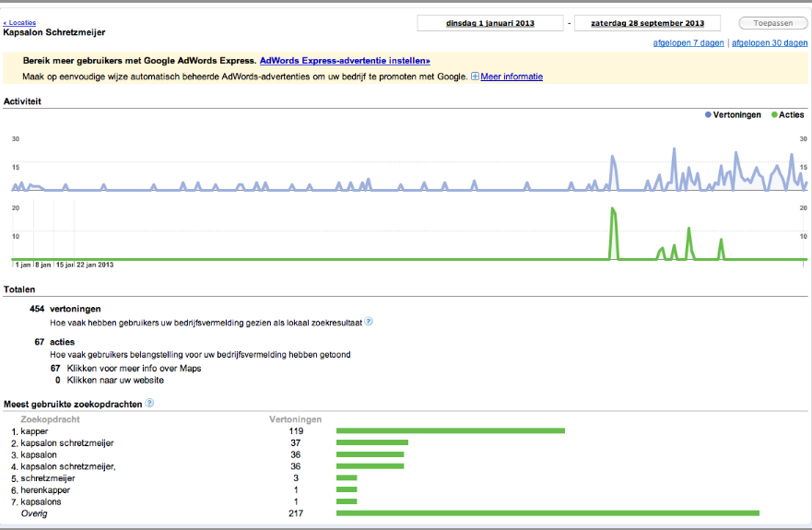The height and width of the screenshot is (530, 812).
Task: Click the green Acties legend dot
Action: click(774, 115)
